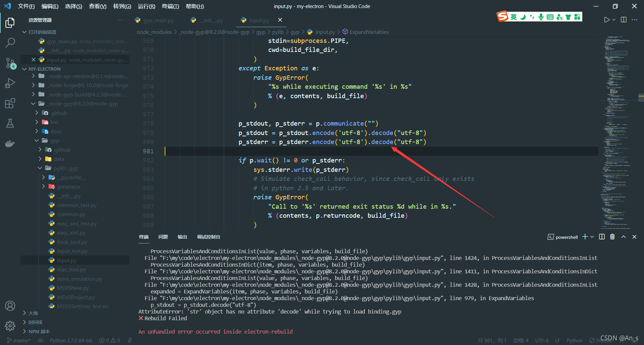The image size is (644, 345).
Task: Run the Python file with play button
Action: click(607, 20)
